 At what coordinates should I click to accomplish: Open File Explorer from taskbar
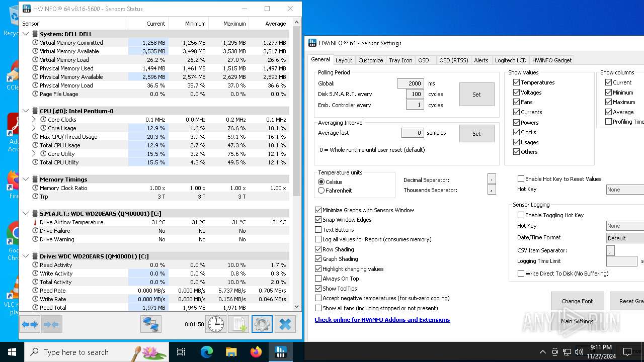(231, 352)
